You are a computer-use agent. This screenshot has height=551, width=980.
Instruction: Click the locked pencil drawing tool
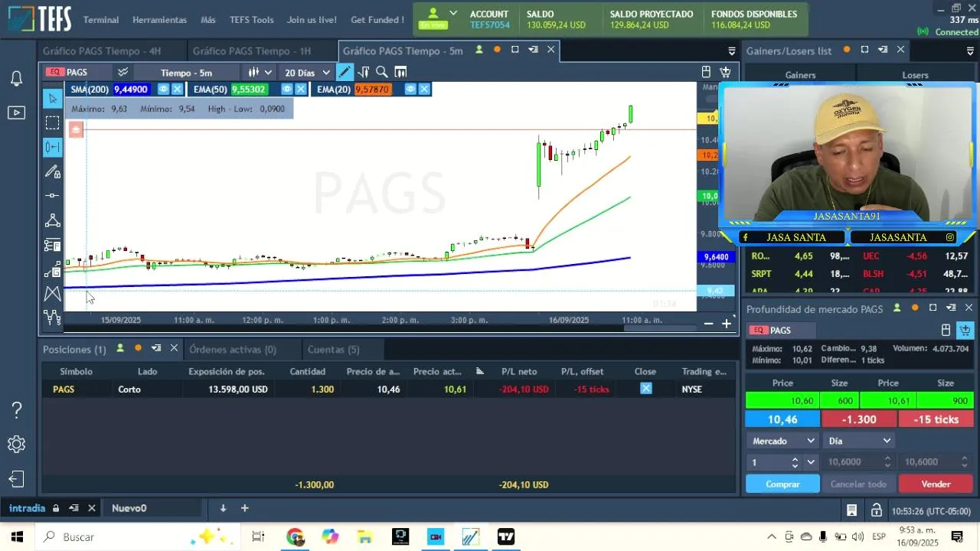tap(52, 171)
